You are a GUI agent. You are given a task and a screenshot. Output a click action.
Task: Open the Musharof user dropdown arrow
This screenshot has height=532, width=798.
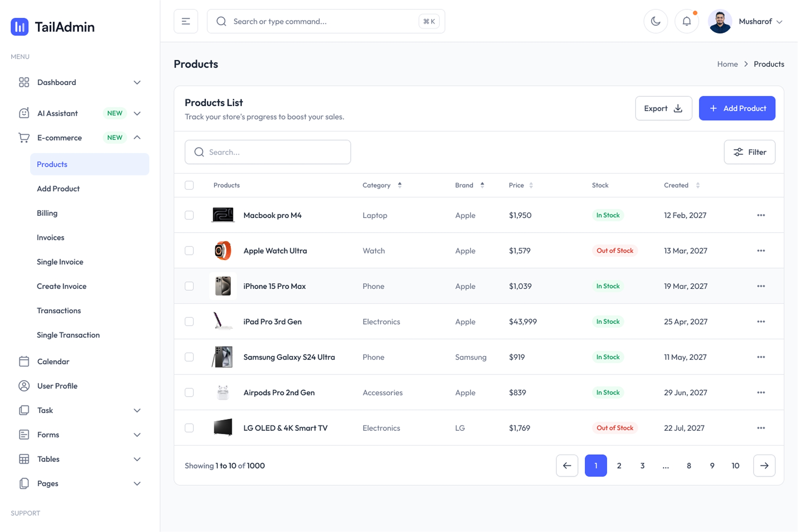point(779,22)
